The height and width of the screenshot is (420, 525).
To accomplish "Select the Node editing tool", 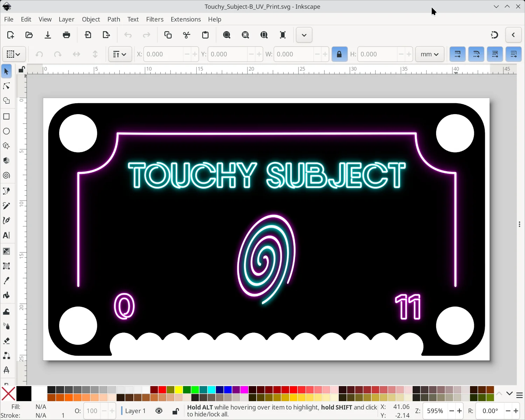I will [6, 86].
